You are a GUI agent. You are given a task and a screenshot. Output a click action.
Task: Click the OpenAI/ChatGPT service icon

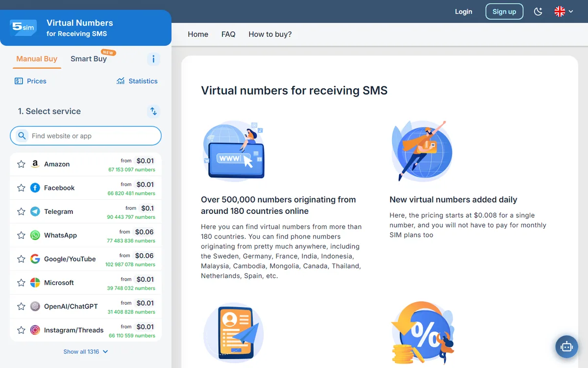pos(35,306)
